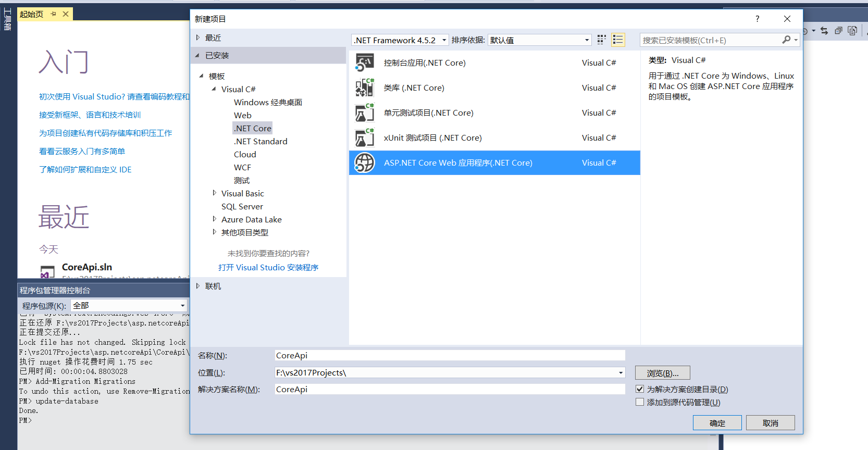
Task: Open the CoreApi.sln recent solution icon
Action: pyautogui.click(x=47, y=271)
